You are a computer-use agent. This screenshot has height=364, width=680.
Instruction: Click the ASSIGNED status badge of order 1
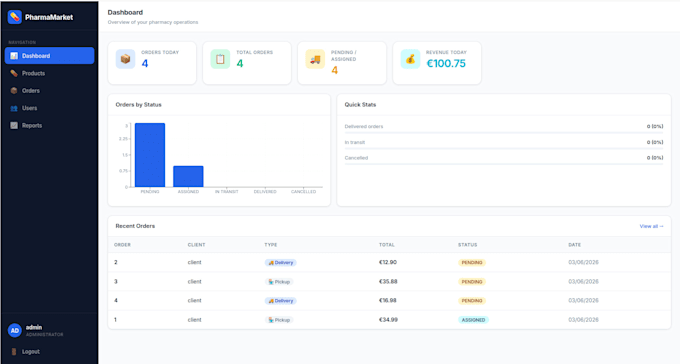click(x=473, y=320)
